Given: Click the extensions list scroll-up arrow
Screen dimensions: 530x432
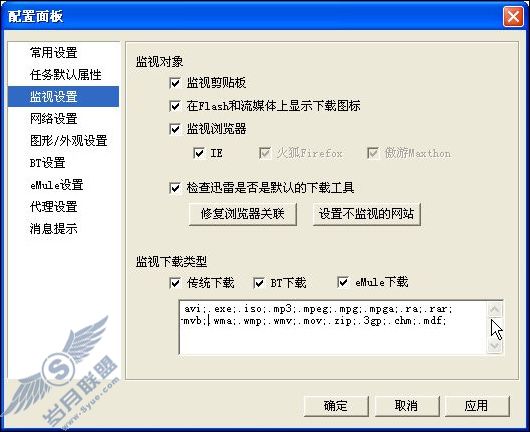Looking at the screenshot, I should pos(495,309).
